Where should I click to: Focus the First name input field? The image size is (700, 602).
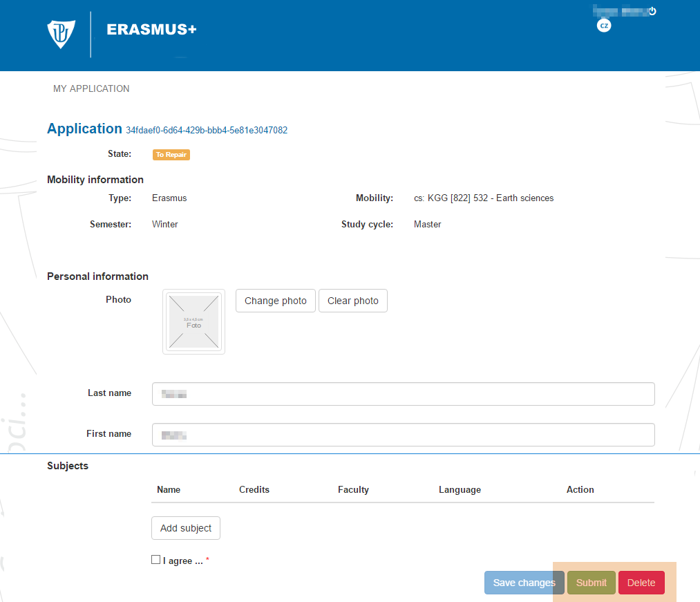point(403,435)
